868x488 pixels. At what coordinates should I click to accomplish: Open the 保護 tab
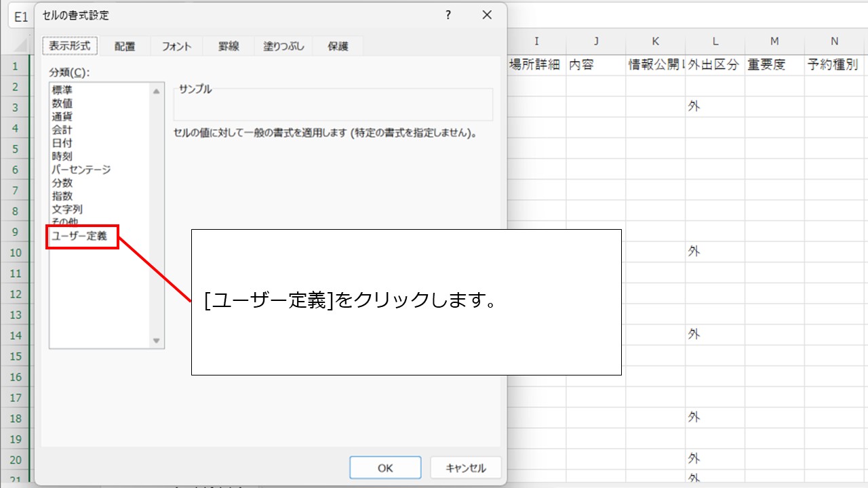pyautogui.click(x=338, y=46)
